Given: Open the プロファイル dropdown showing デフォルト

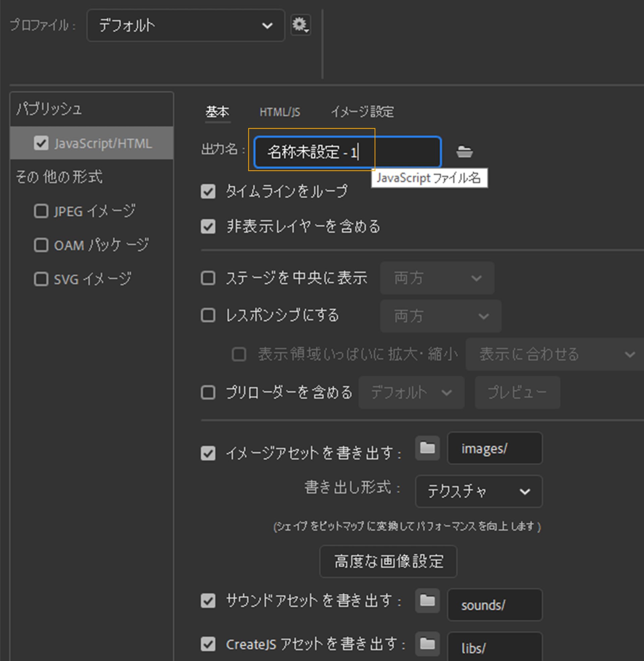Looking at the screenshot, I should pyautogui.click(x=185, y=25).
